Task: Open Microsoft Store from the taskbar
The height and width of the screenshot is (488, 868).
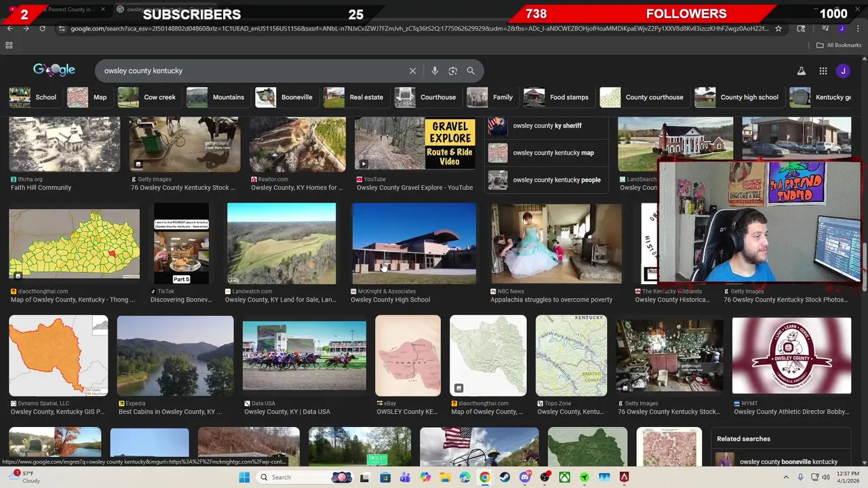Action: tap(385, 477)
